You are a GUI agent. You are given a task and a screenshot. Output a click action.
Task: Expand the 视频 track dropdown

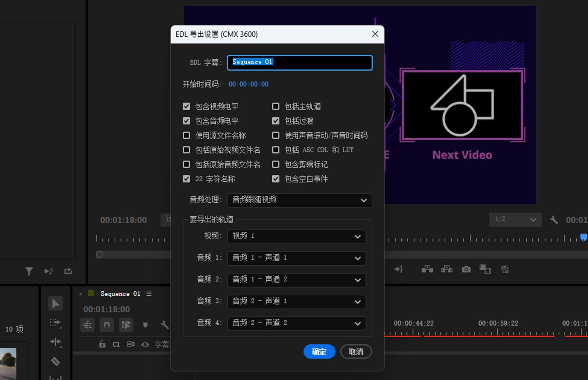coord(296,237)
